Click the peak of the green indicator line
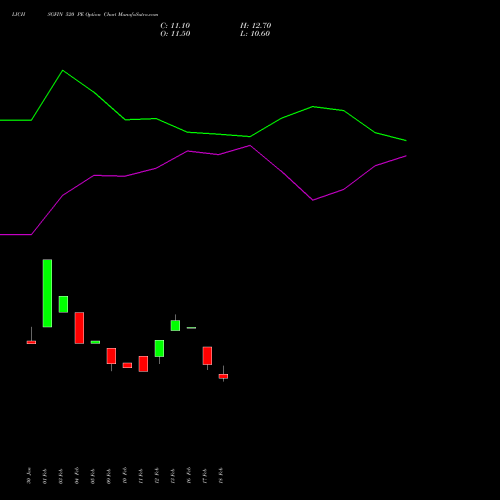This screenshot has height=500, width=500. point(63,70)
